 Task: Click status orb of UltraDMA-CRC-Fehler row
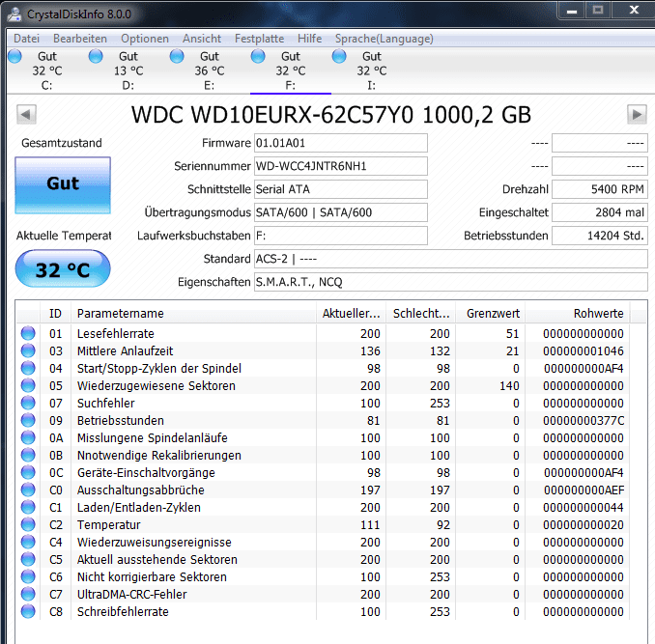28,594
